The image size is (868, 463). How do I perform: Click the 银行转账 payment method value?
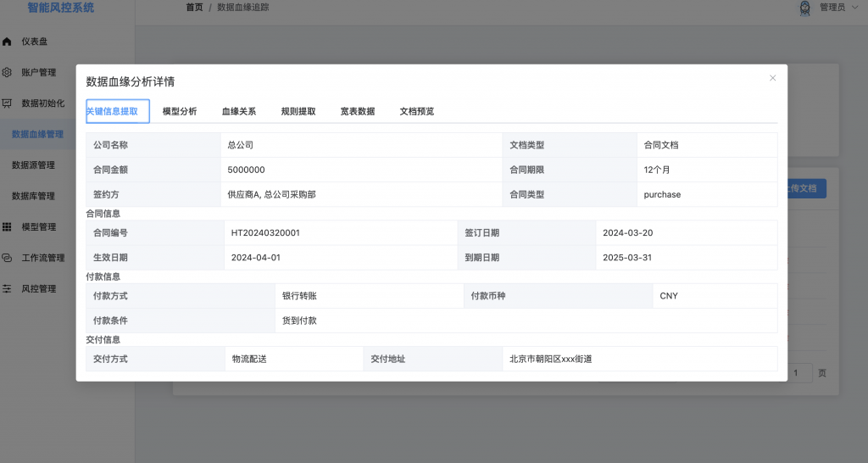[299, 296]
